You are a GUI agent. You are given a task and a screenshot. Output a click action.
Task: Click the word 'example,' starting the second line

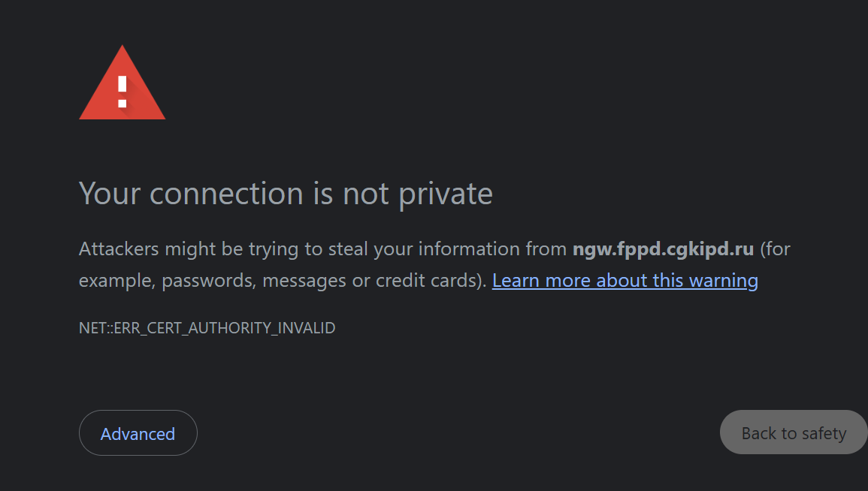click(117, 281)
